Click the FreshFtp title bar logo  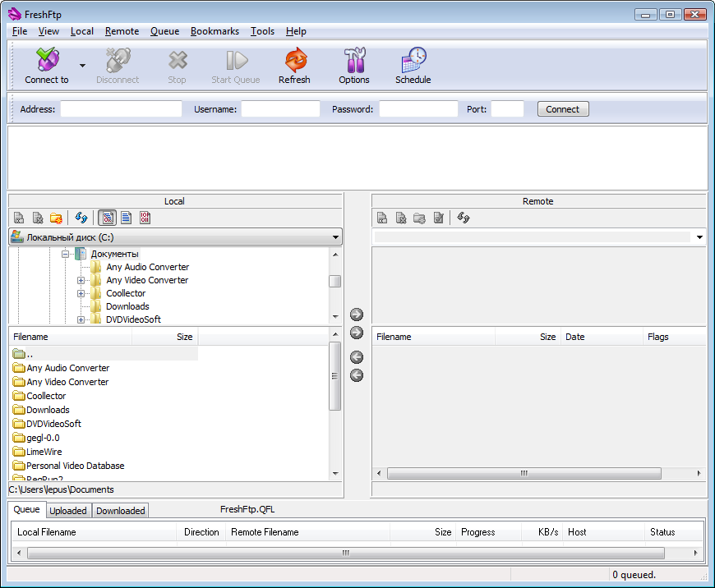pos(15,14)
